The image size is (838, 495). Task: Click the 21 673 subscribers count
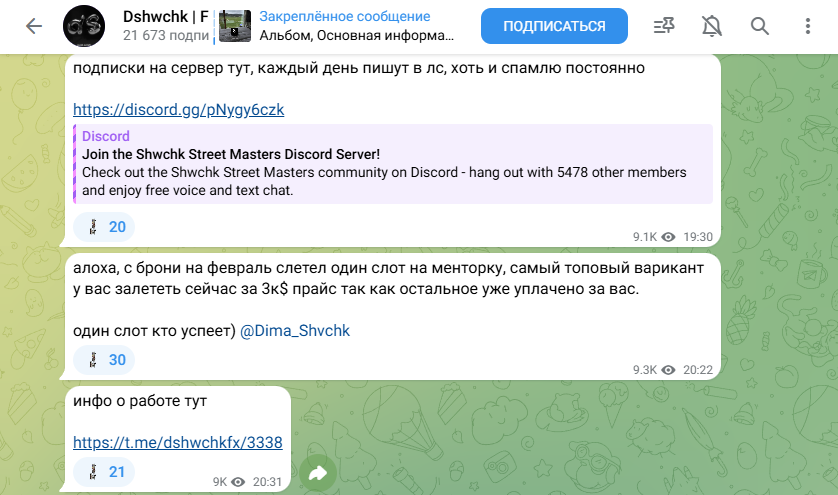(x=166, y=35)
